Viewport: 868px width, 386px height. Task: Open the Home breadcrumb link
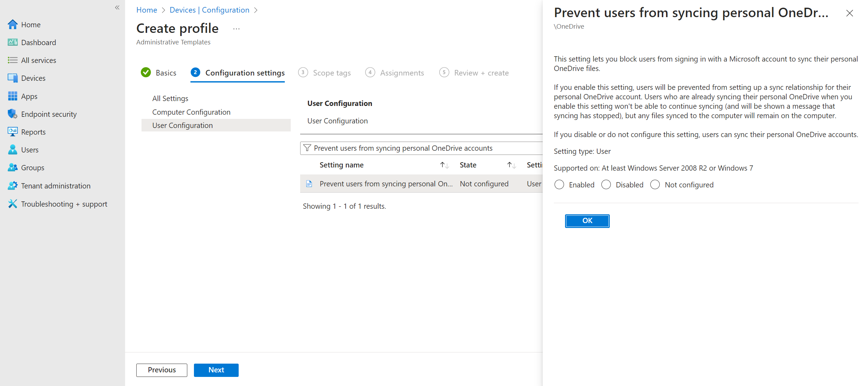[147, 10]
